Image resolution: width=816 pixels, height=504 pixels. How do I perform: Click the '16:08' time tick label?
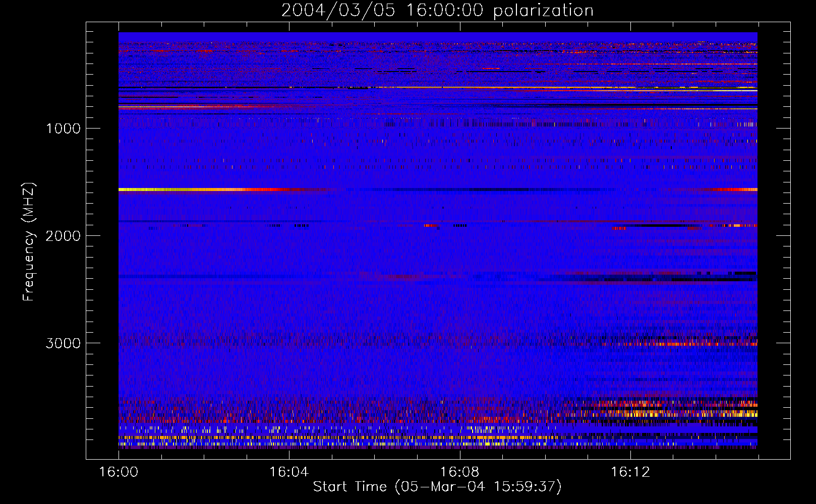[459, 472]
